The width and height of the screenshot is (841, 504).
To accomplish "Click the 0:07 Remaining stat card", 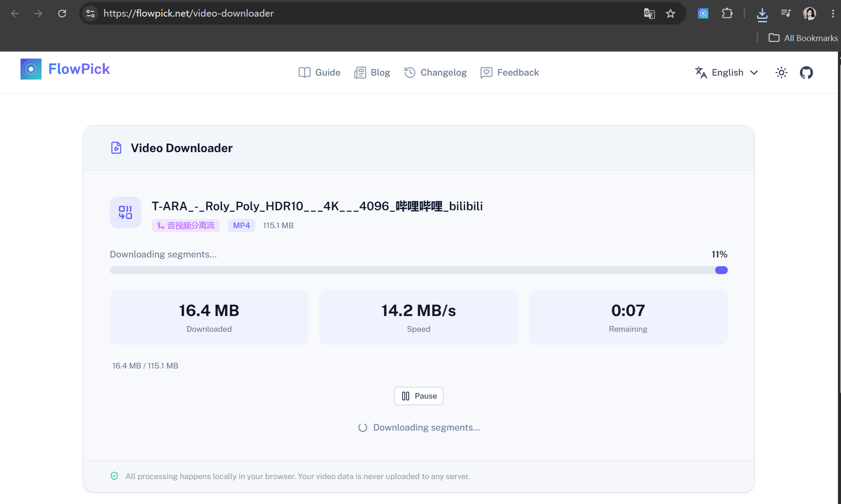I will 628,317.
